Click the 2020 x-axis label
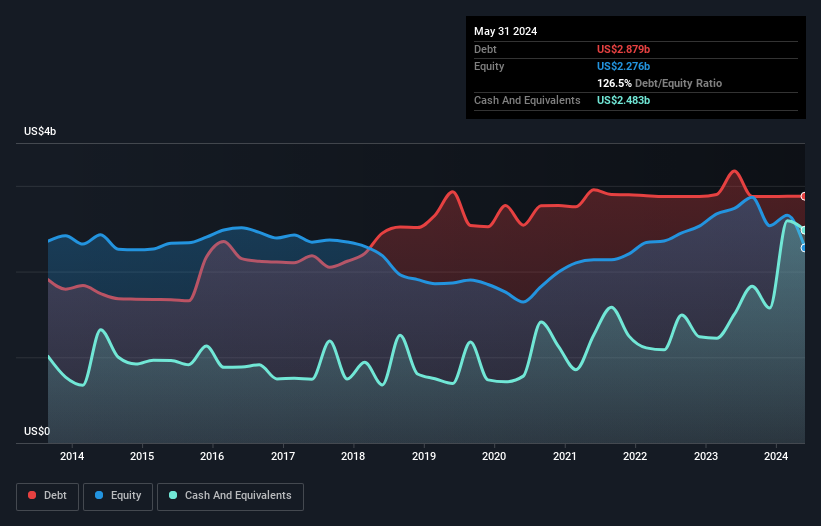Image resolution: width=821 pixels, height=526 pixels. (494, 456)
